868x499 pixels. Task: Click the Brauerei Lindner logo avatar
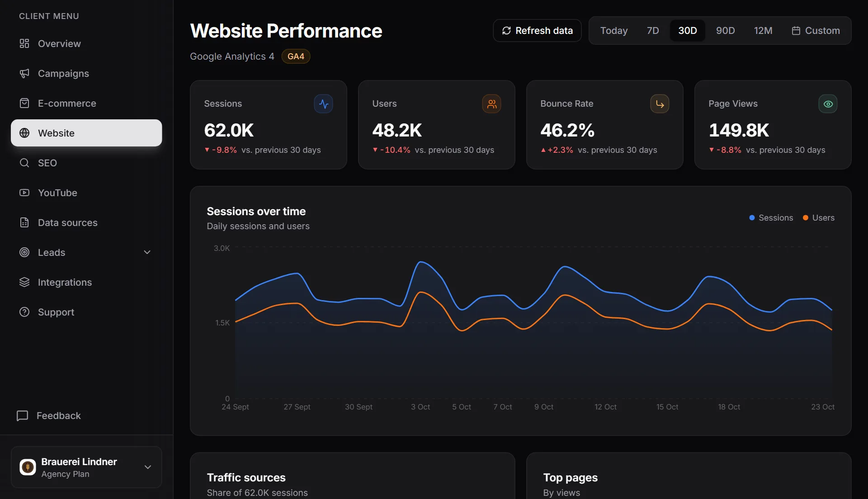[28, 467]
